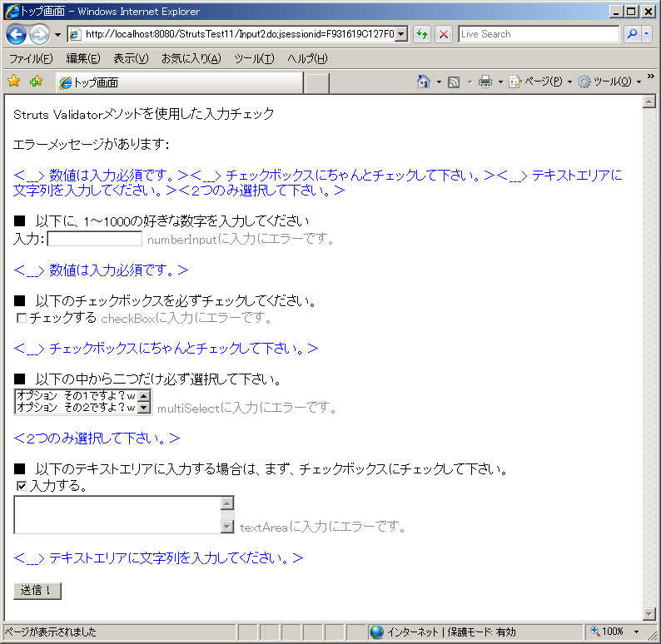The height and width of the screenshot is (644, 661).
Task: Click the multi-select list down arrow
Action: (144, 408)
